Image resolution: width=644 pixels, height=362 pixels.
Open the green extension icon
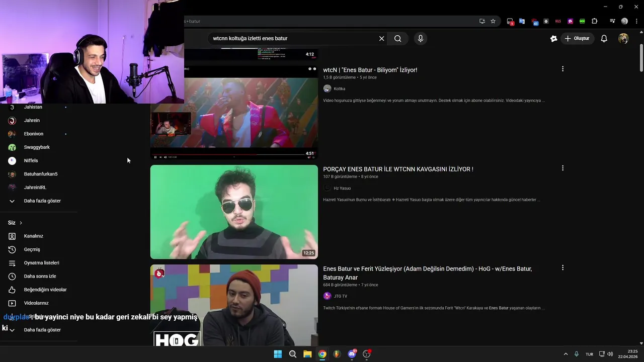point(582,21)
